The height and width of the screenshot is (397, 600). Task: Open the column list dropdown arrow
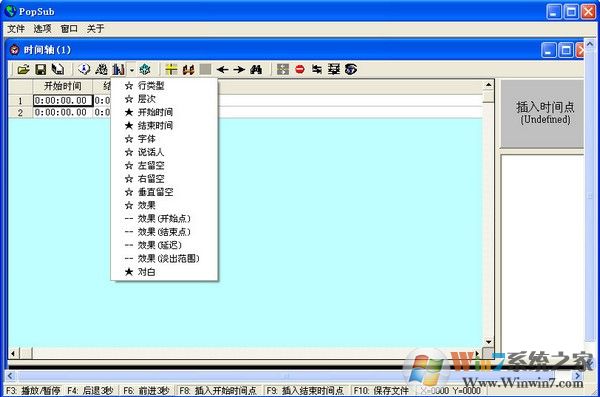[x=131, y=70]
